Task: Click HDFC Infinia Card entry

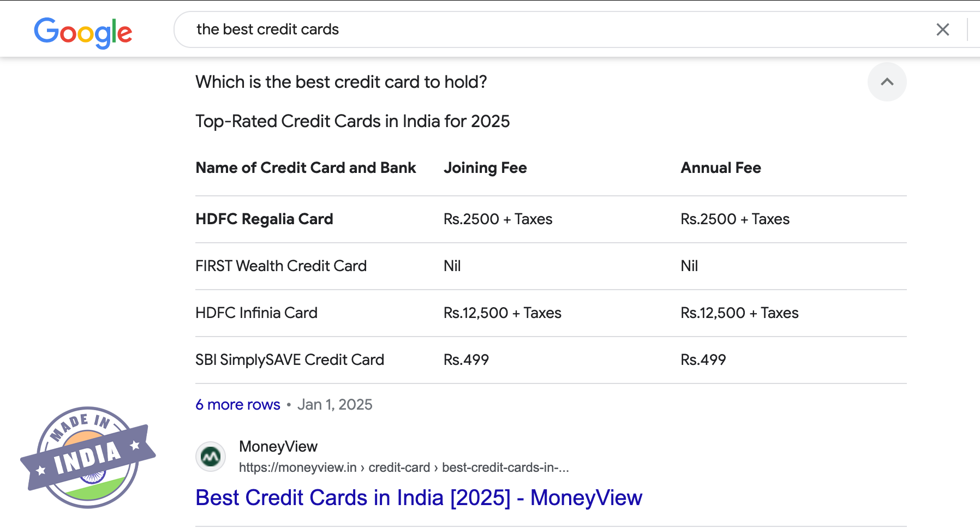Action: click(256, 313)
